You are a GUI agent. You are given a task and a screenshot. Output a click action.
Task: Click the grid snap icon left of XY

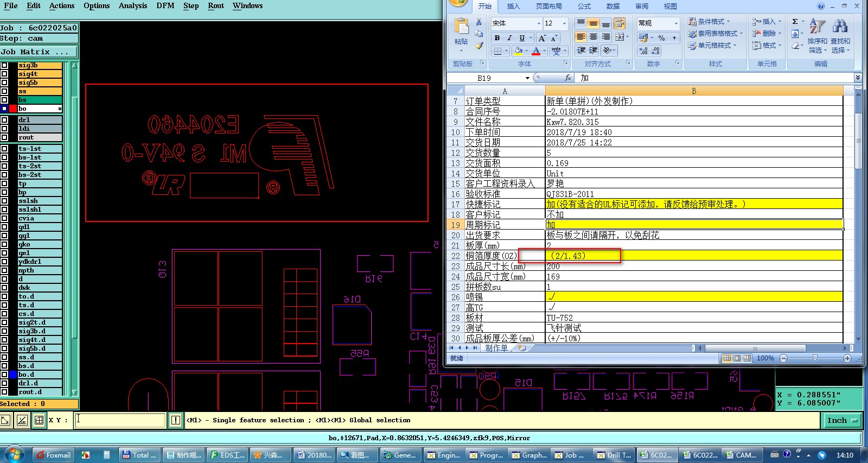39,420
